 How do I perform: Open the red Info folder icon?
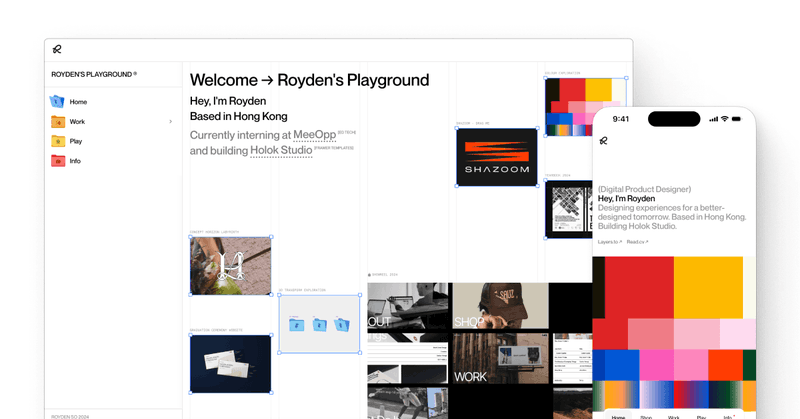coord(58,161)
